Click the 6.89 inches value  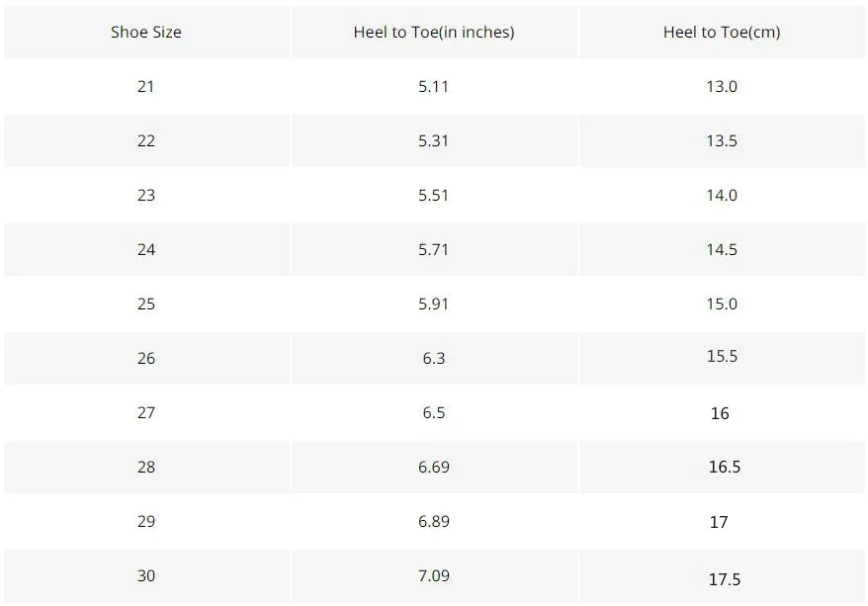[434, 521]
